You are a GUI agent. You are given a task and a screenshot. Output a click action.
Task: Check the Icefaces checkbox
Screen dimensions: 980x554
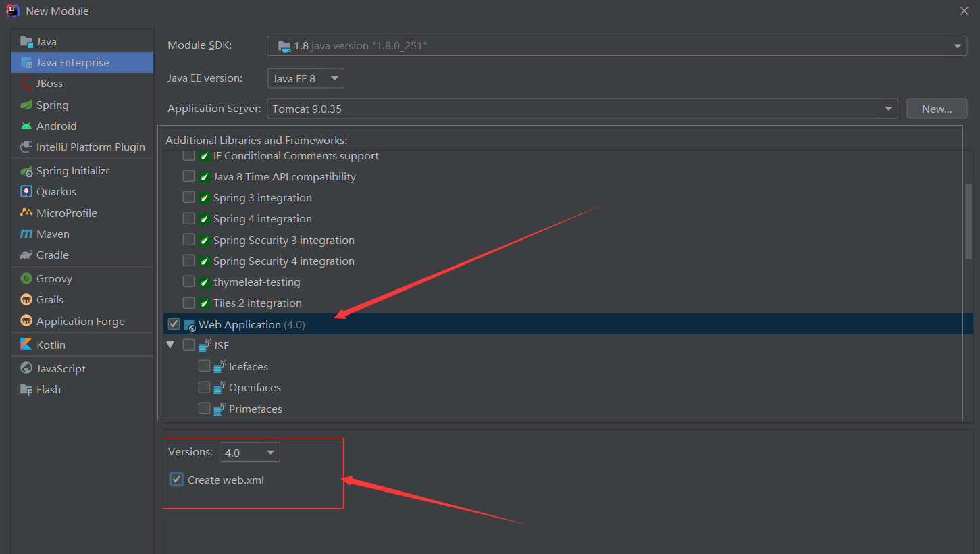coord(204,366)
